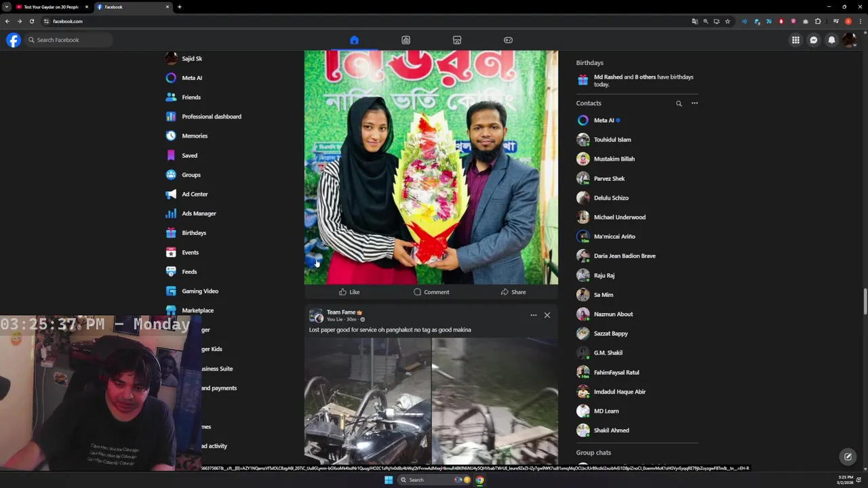
Task: Close the Facebook browser tab
Action: tap(167, 7)
